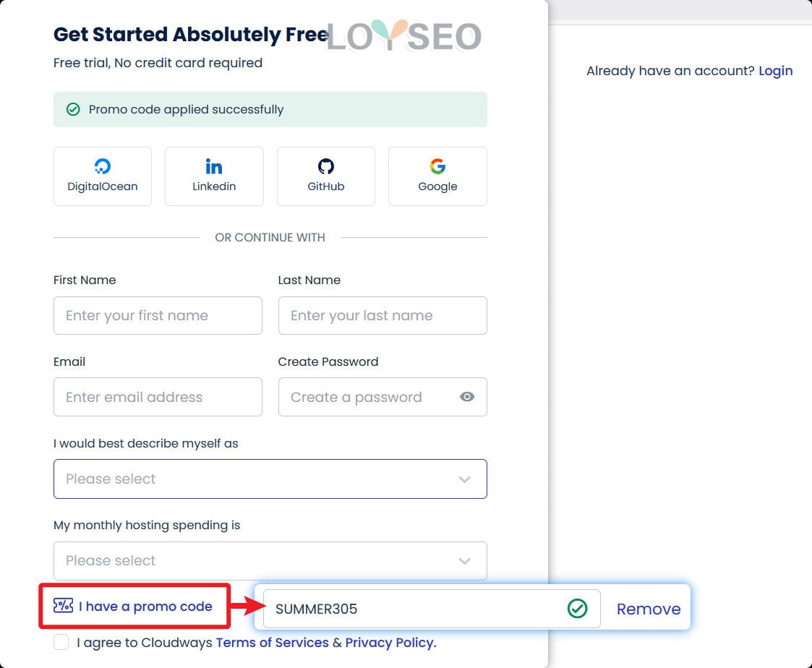Open the Terms of Services link
The image size is (812, 668).
click(272, 643)
